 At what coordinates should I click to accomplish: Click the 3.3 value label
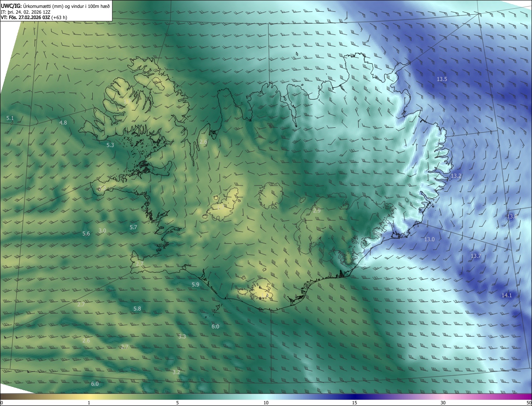click(x=182, y=336)
